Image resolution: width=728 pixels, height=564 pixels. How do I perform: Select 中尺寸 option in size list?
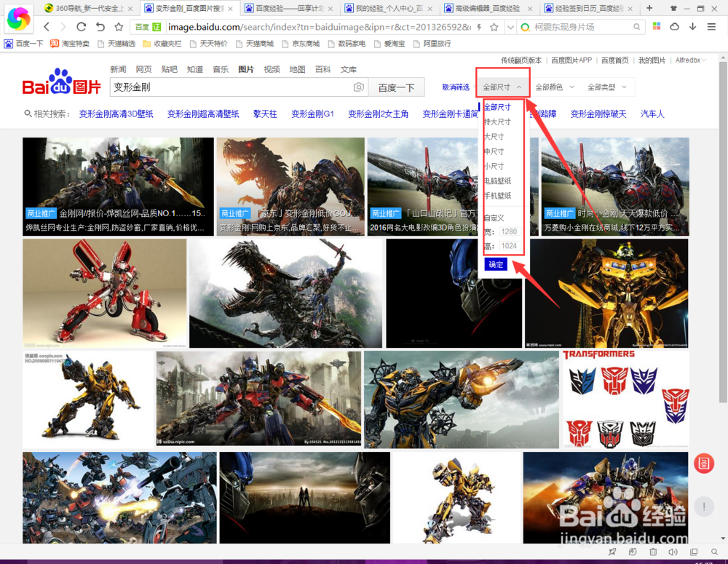tap(494, 152)
